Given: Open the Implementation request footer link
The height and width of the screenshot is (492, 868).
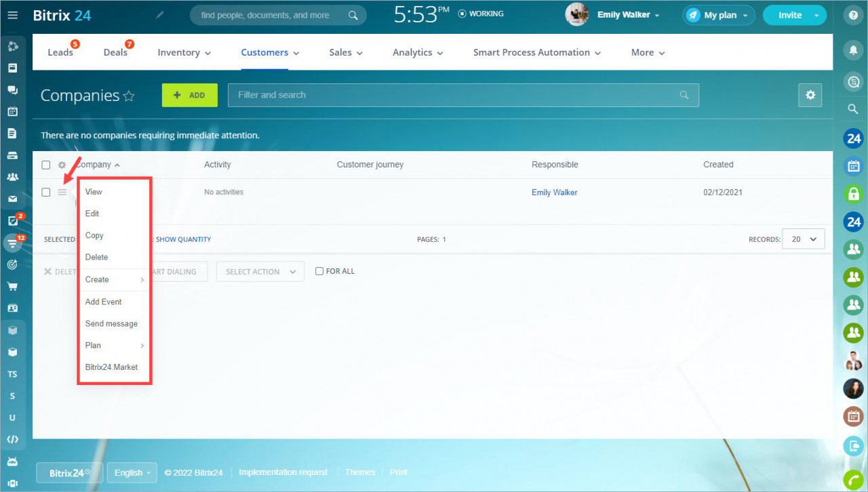Looking at the screenshot, I should (283, 472).
